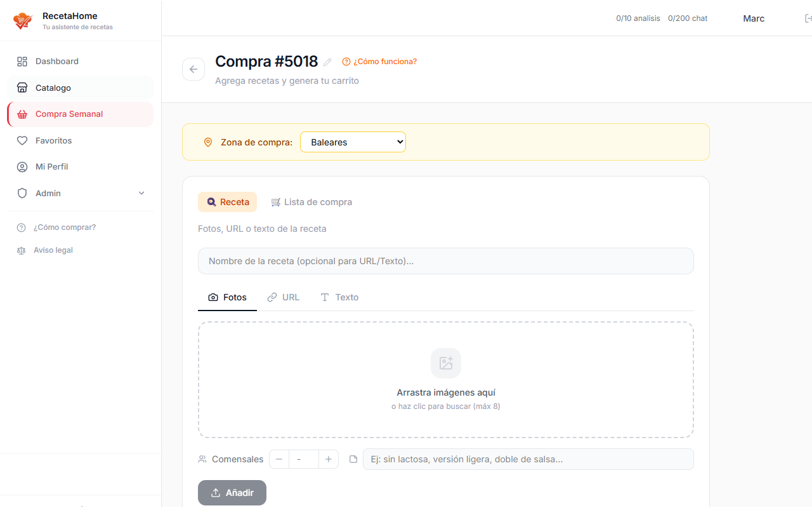The width and height of the screenshot is (812, 508).
Task: Click the Comensales people icon
Action: pos(202,458)
